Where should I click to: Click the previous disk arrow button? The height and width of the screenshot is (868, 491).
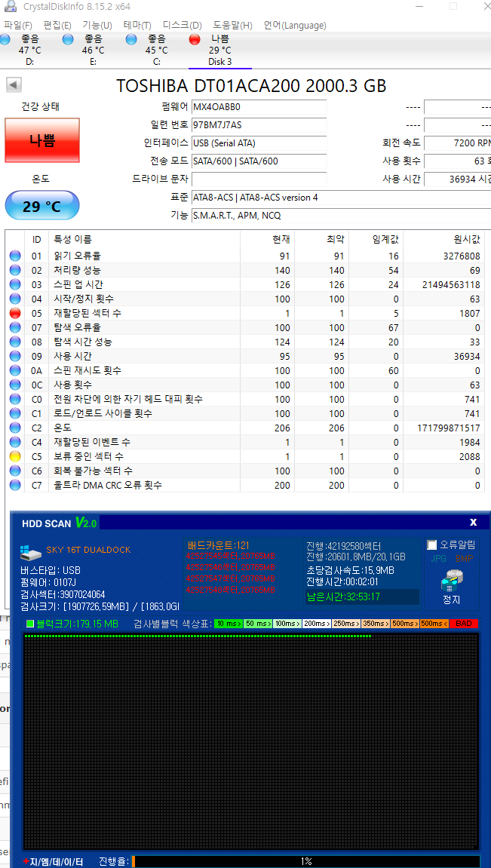point(14,84)
